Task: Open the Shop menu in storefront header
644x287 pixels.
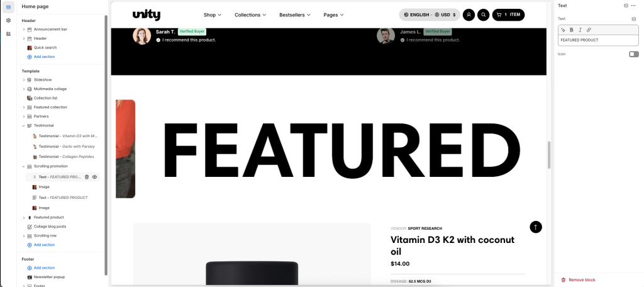Action: [213, 15]
